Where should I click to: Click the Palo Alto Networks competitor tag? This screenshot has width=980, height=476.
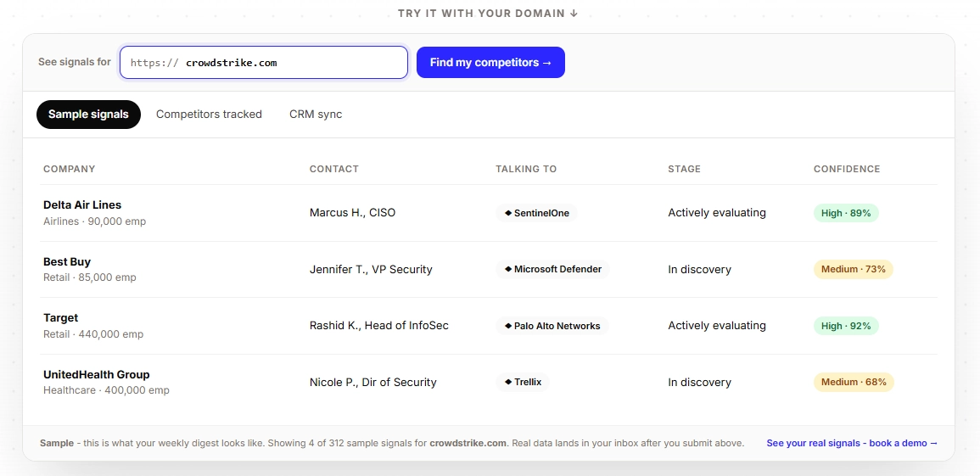click(x=552, y=326)
